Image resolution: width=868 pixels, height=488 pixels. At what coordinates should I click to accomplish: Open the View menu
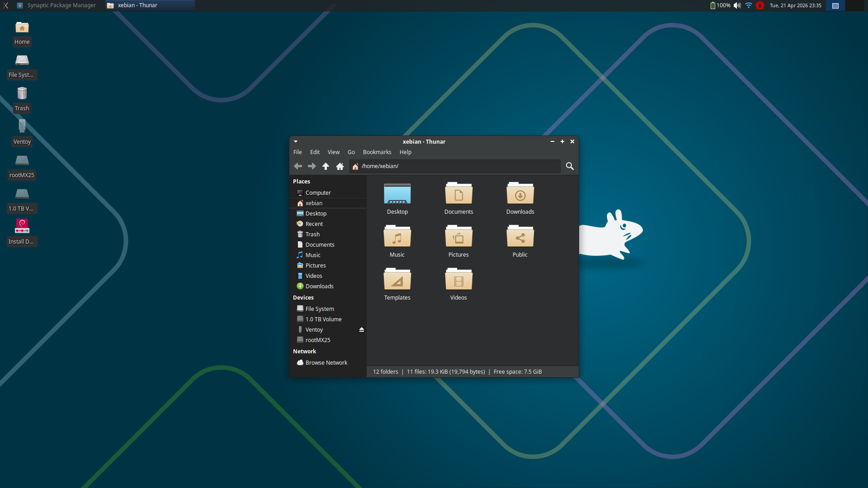click(x=334, y=152)
